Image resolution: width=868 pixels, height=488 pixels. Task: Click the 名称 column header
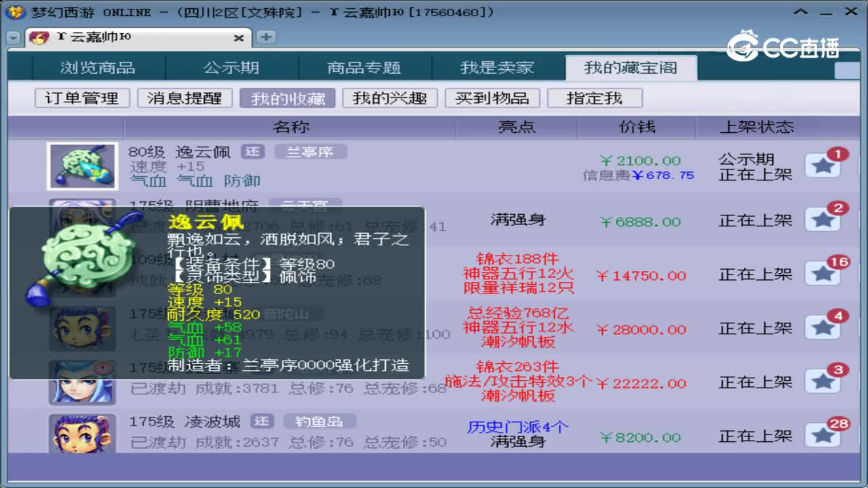click(x=291, y=127)
